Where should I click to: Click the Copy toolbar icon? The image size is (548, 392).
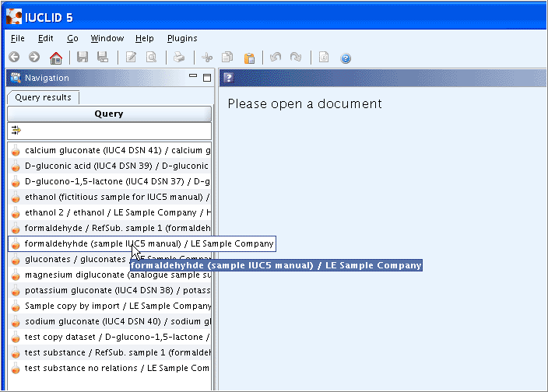pos(227,57)
